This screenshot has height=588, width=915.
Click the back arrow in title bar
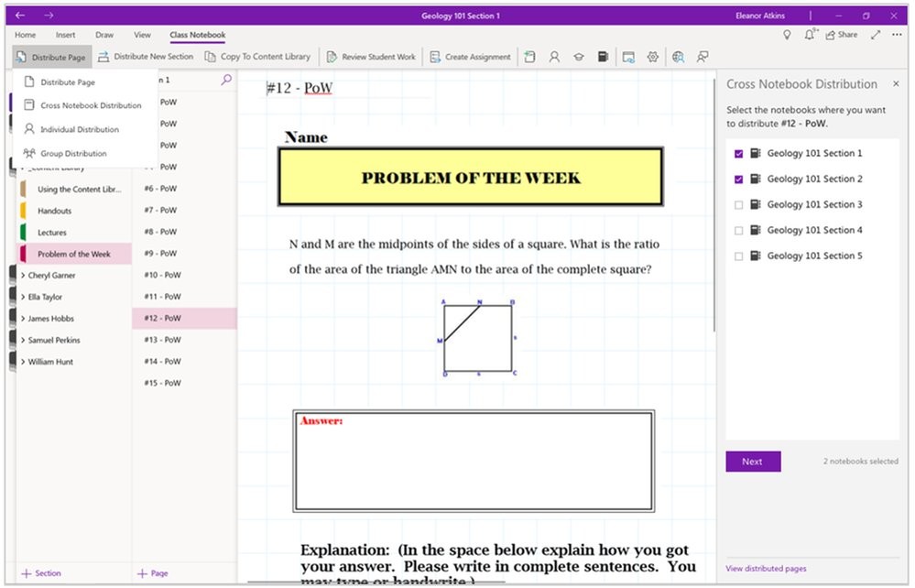tap(20, 16)
